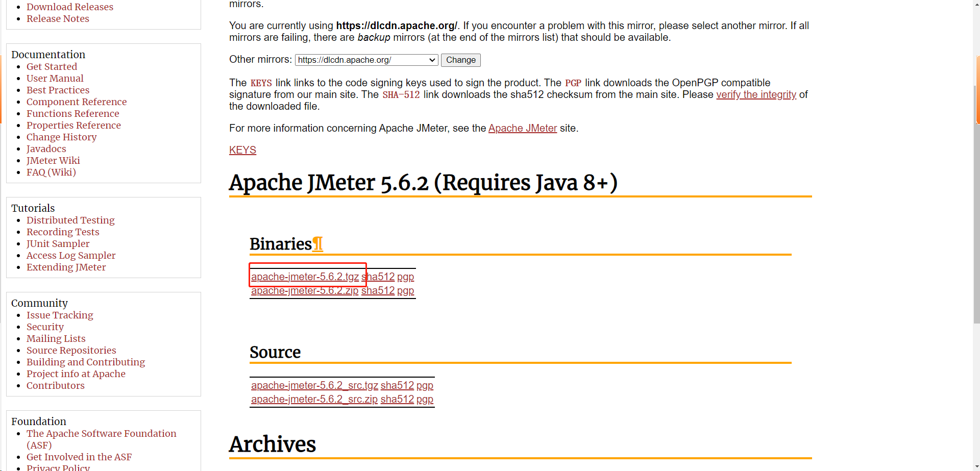Image resolution: width=980 pixels, height=471 pixels.
Task: Download apache-jmeter-5.6.2_src.tgz source
Action: coord(314,385)
